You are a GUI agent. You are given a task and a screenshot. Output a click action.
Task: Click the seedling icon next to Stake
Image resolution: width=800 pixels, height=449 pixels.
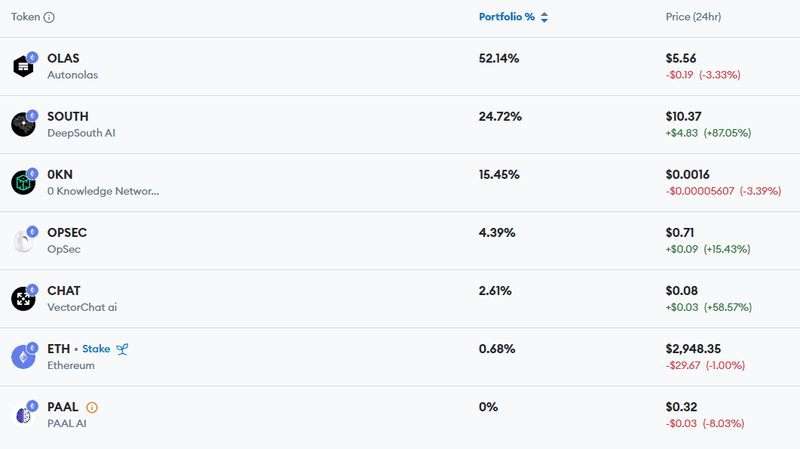[122, 349]
